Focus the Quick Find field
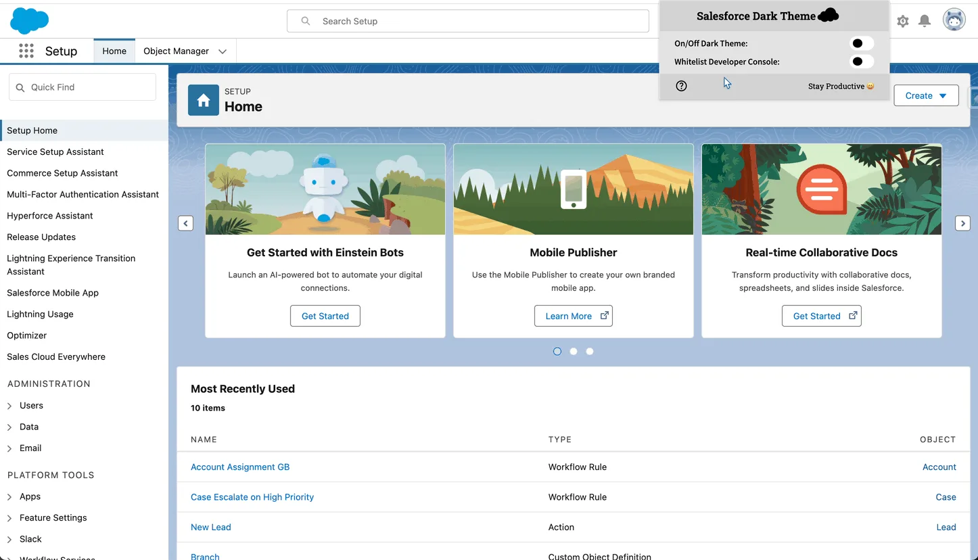Image resolution: width=978 pixels, height=560 pixels. click(x=83, y=87)
